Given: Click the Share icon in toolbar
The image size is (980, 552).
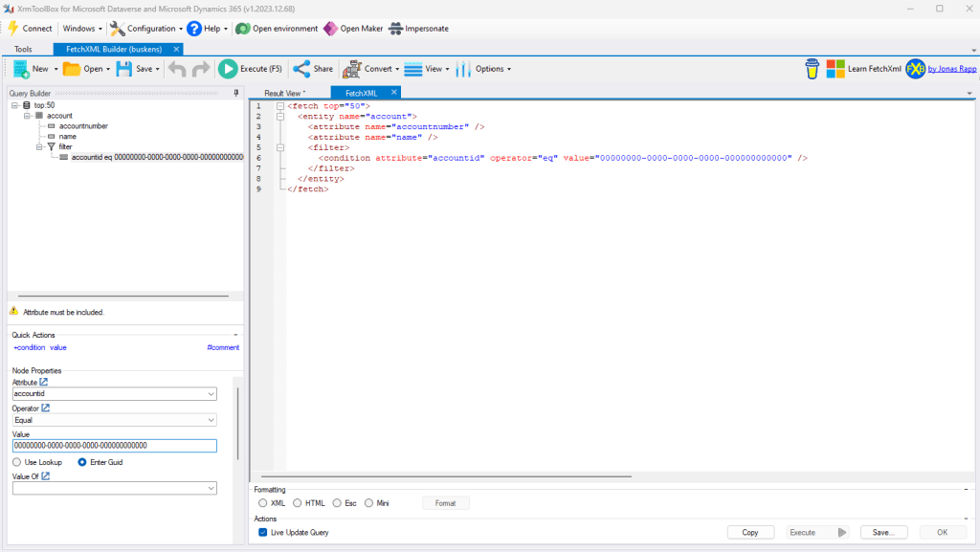Looking at the screenshot, I should [301, 69].
